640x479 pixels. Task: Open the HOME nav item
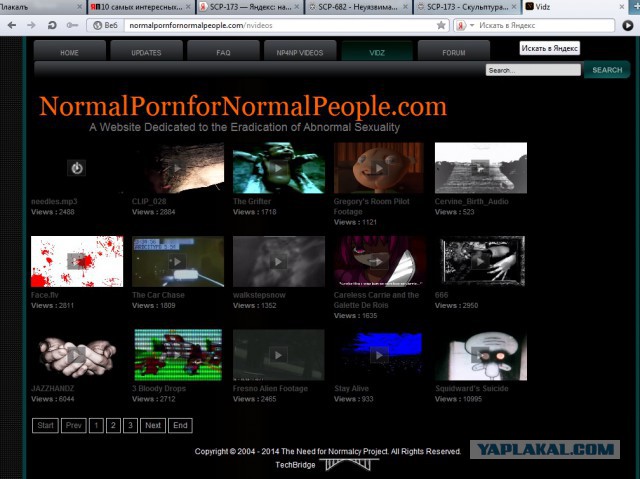69,52
